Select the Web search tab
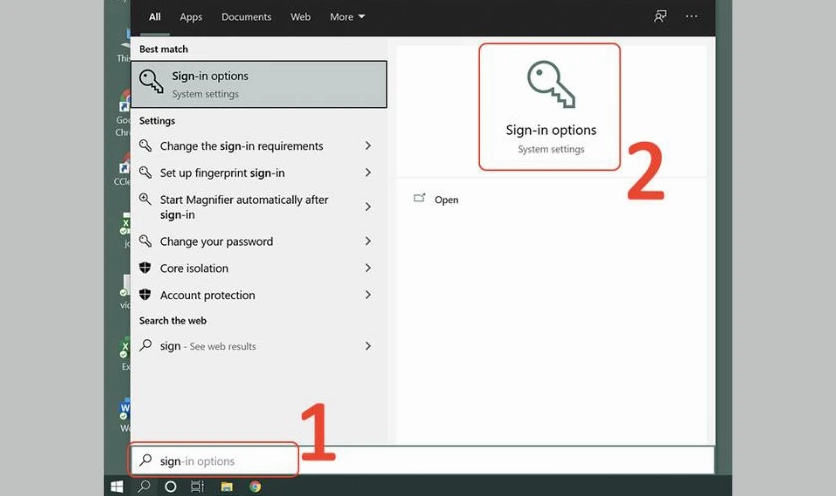This screenshot has height=496, width=836. pos(300,17)
